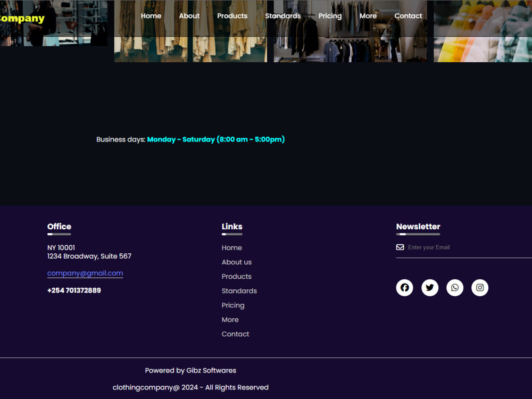This screenshot has height=399, width=532.
Task: Open the Instagram social icon
Action: point(480,288)
